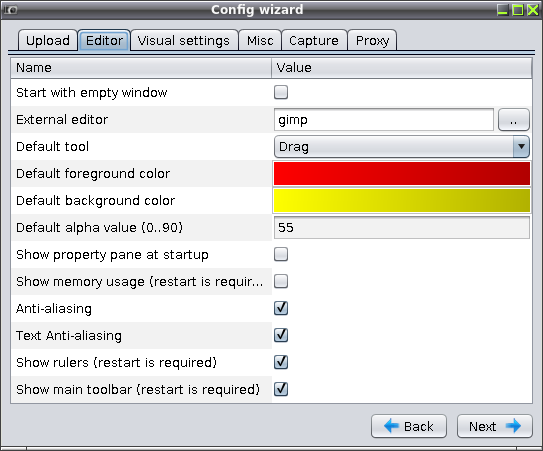
Task: Click the Next button
Action: coord(495,426)
